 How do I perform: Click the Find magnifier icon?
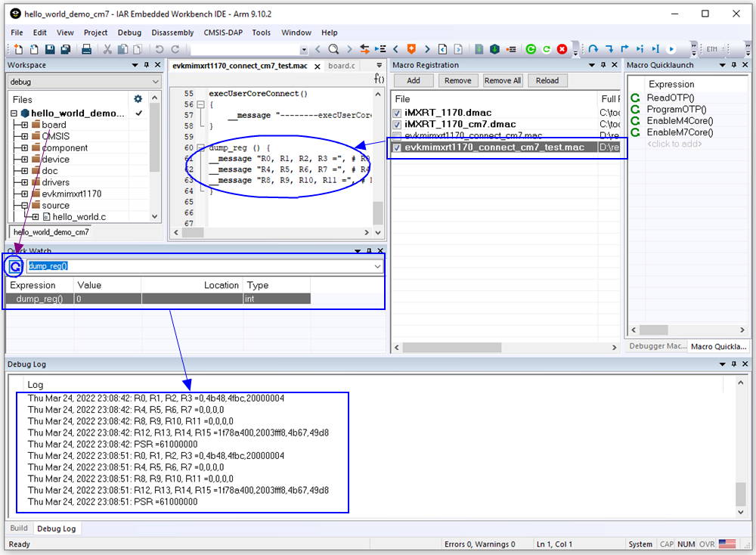pos(333,49)
